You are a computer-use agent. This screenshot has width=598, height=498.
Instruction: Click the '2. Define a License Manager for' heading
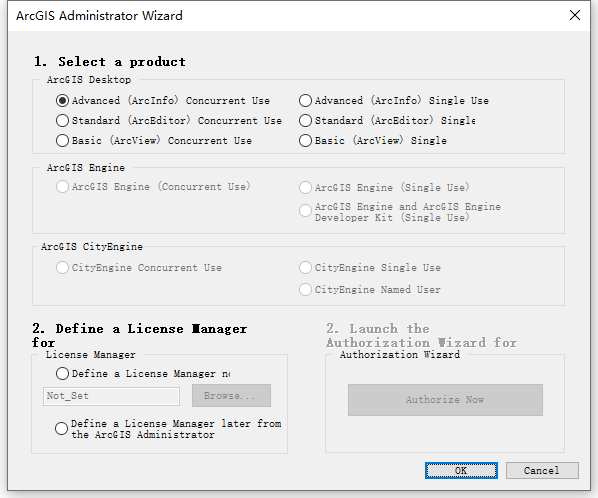point(140,335)
